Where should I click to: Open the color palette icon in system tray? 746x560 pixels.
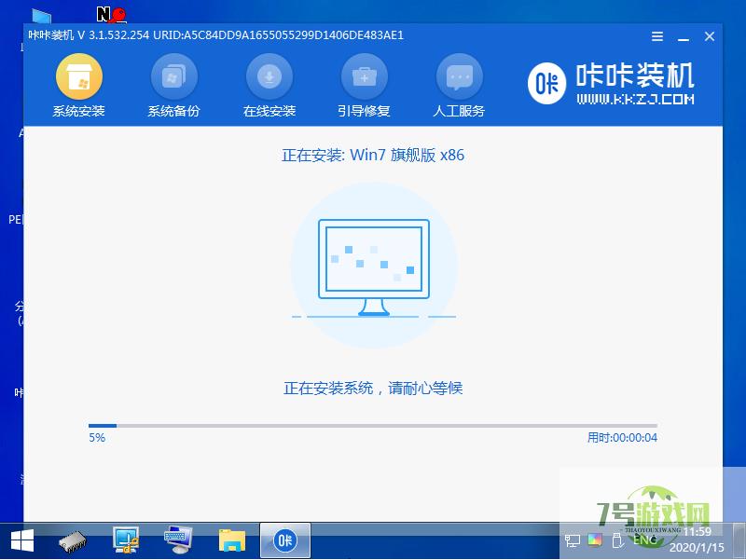click(x=594, y=539)
